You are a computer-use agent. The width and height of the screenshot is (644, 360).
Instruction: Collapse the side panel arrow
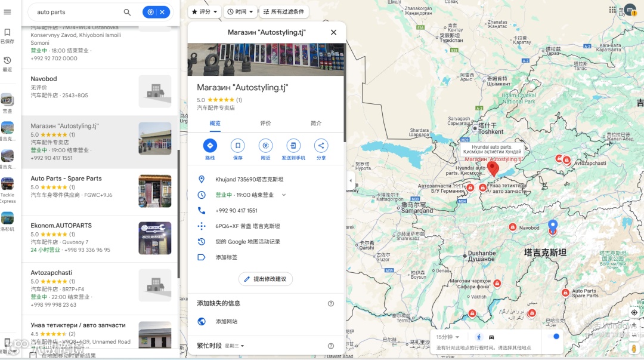tap(351, 180)
